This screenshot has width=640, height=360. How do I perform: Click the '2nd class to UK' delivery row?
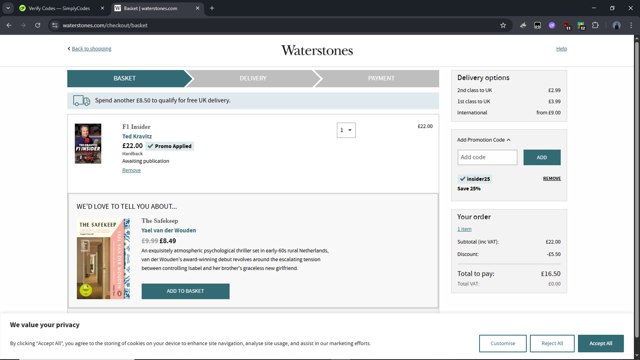pos(509,90)
